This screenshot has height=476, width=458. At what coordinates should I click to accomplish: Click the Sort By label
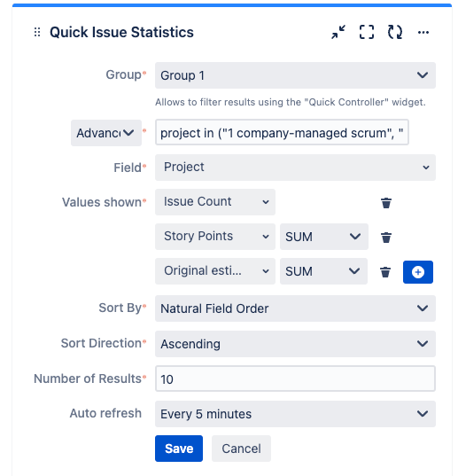point(120,308)
